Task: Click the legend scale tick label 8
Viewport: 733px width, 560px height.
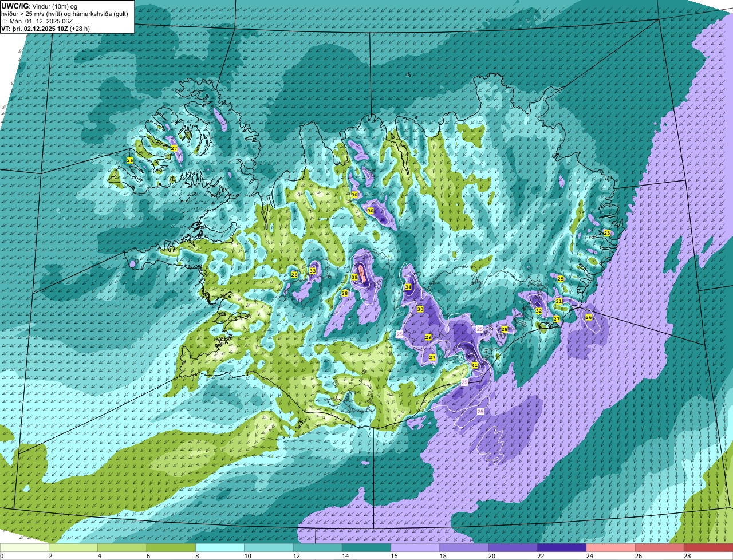Action: (x=196, y=556)
